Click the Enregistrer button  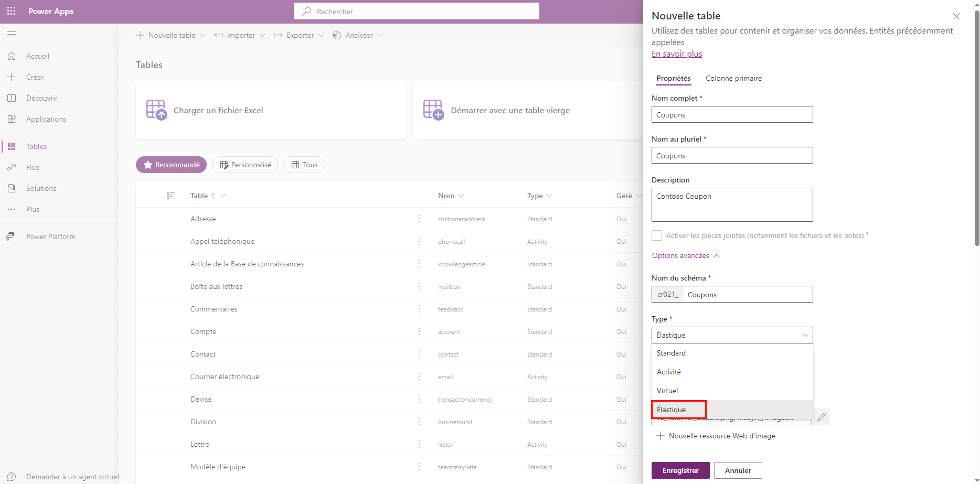pyautogui.click(x=680, y=470)
